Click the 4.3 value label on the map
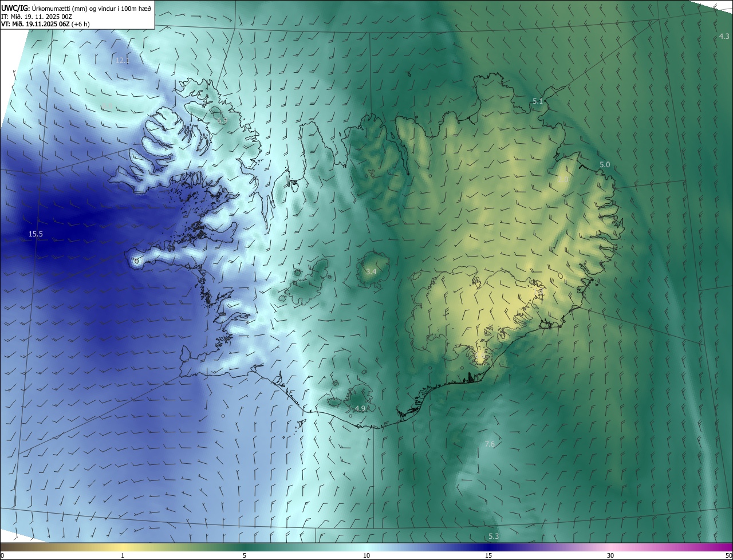The image size is (733, 560). (724, 37)
